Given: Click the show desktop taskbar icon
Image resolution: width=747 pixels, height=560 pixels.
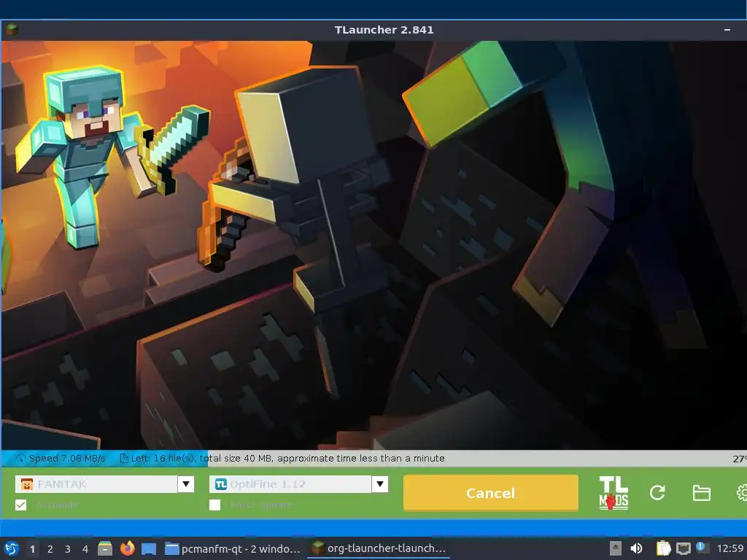Looking at the screenshot, I should click(149, 549).
